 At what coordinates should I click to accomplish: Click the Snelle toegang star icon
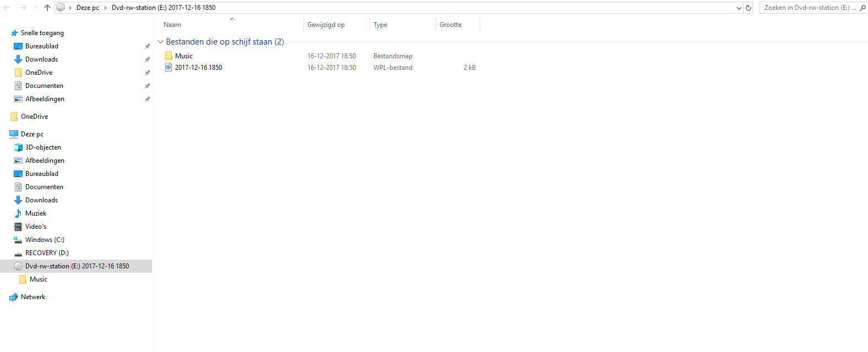[x=14, y=33]
